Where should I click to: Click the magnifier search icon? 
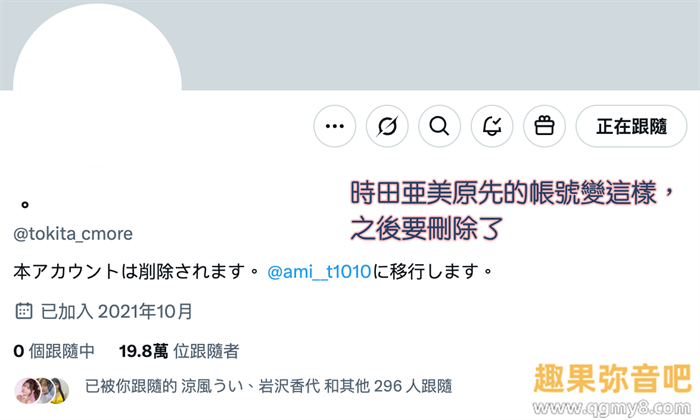click(439, 126)
